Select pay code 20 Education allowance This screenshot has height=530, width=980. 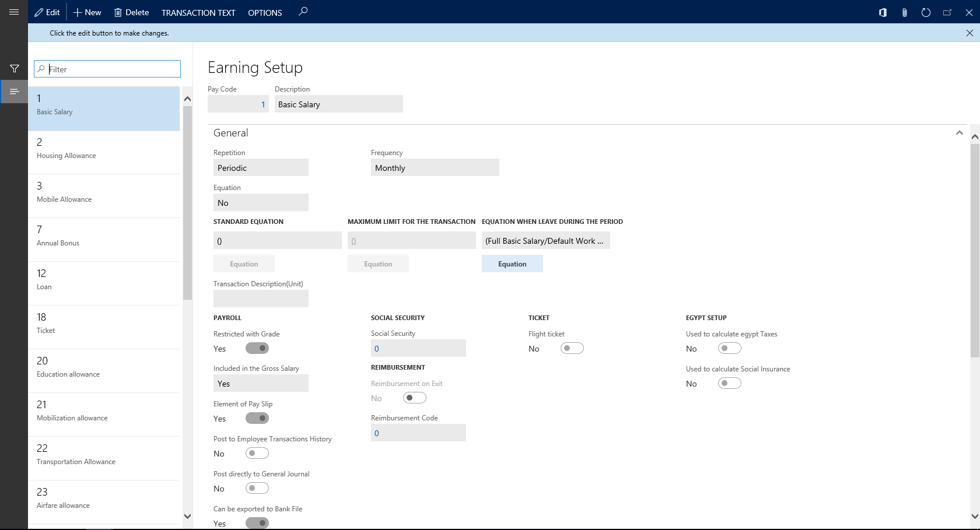104,371
